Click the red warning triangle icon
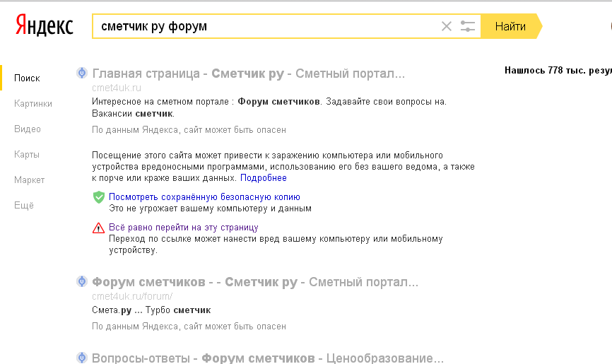The width and height of the screenshot is (612, 364). [98, 228]
